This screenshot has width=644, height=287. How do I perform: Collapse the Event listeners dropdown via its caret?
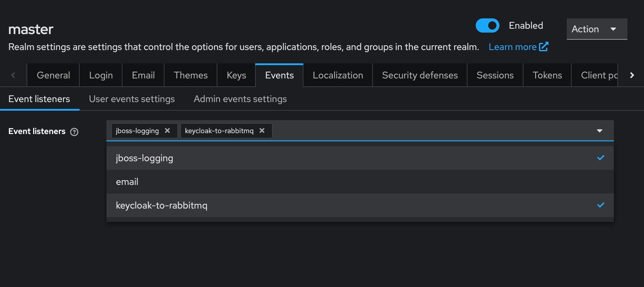pyautogui.click(x=600, y=131)
